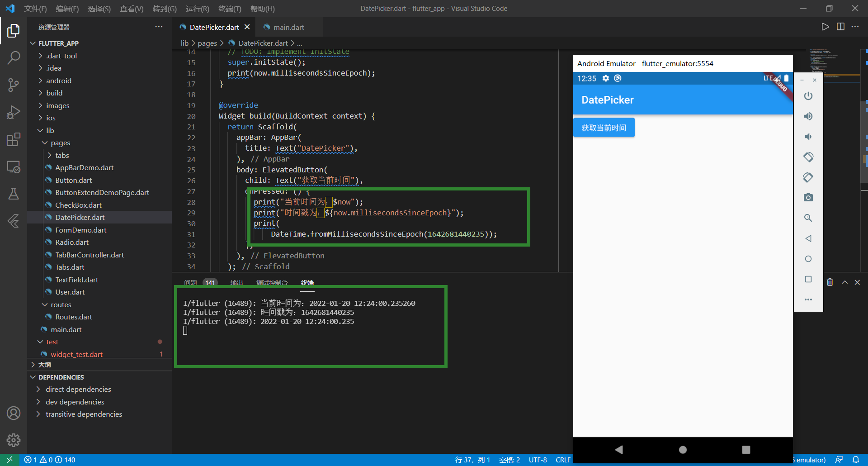Open editor More Actions ellipsis
Screen dimensions: 868x466
tap(855, 27)
